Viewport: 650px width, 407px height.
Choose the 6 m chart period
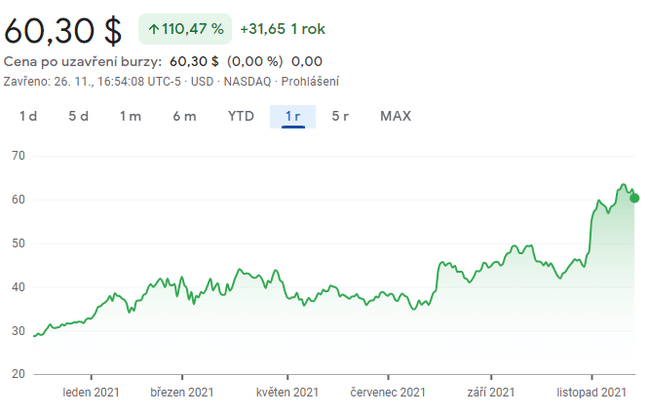pyautogui.click(x=184, y=116)
